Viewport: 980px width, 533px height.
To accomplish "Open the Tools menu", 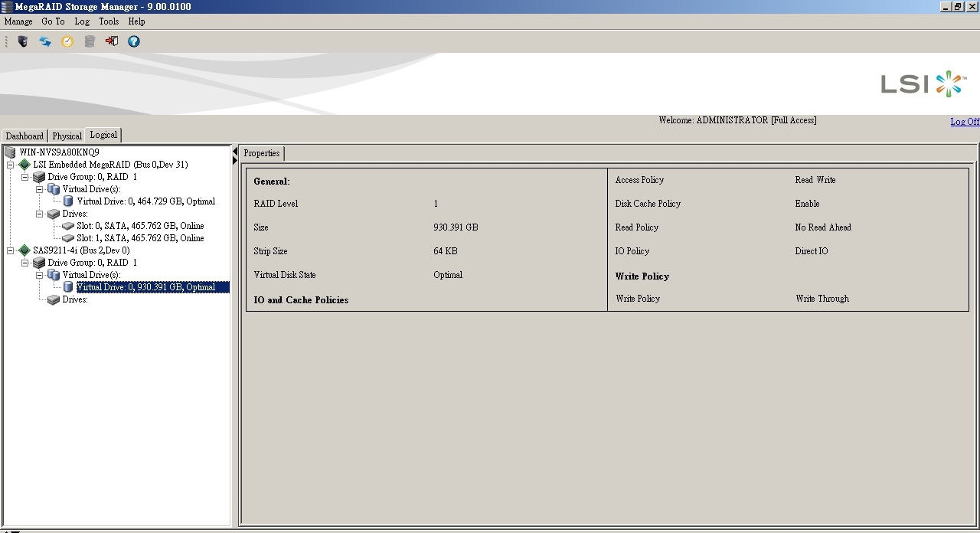I will tap(109, 21).
